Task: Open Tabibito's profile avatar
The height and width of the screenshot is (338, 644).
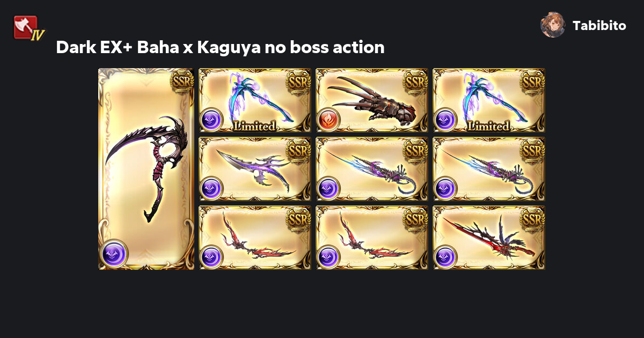Action: click(553, 25)
